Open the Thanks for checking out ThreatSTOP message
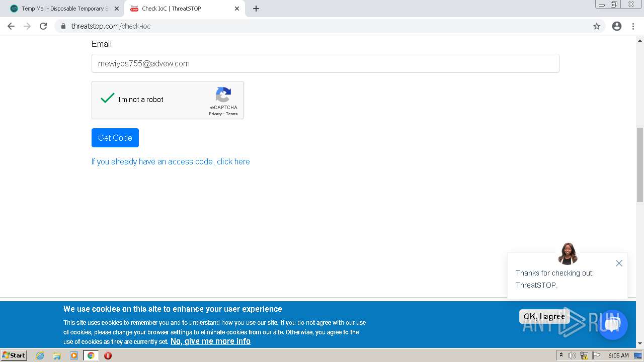Screen dimensions: 644x362 point(554,279)
